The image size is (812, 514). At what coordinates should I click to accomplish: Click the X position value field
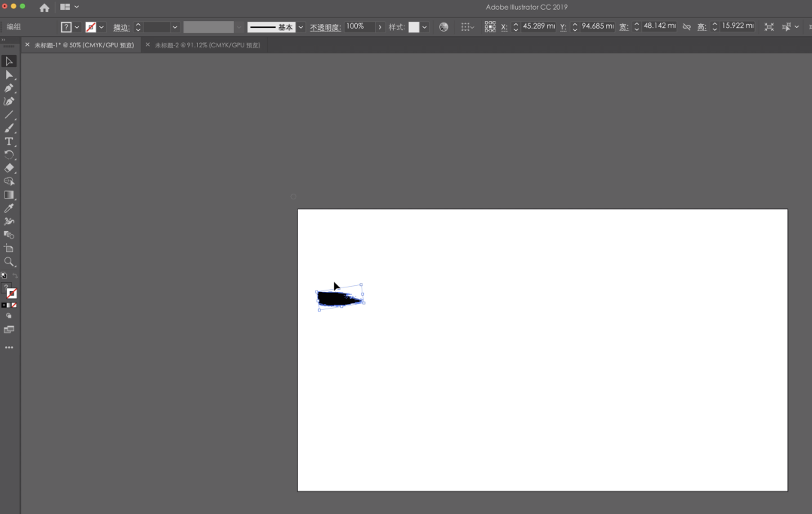tap(538, 26)
